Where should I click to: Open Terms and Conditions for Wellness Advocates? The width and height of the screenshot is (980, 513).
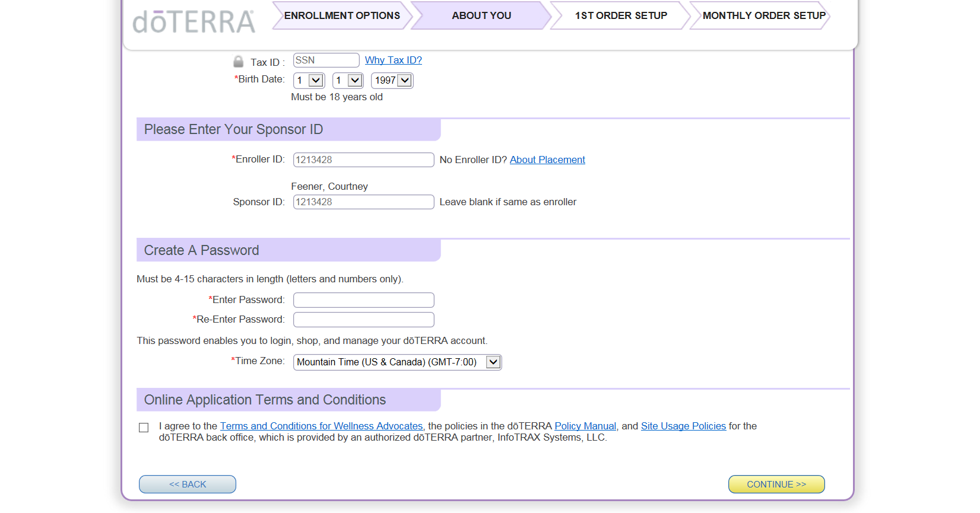point(321,426)
